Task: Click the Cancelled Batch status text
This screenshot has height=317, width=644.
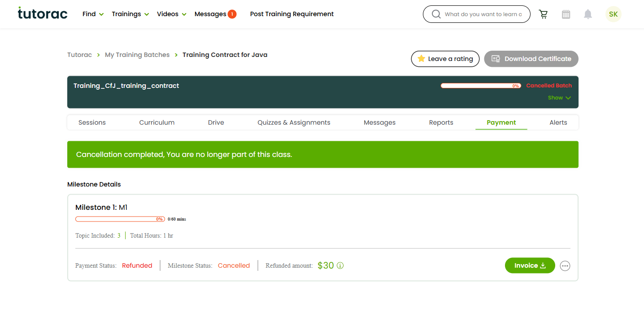Action: point(549,86)
